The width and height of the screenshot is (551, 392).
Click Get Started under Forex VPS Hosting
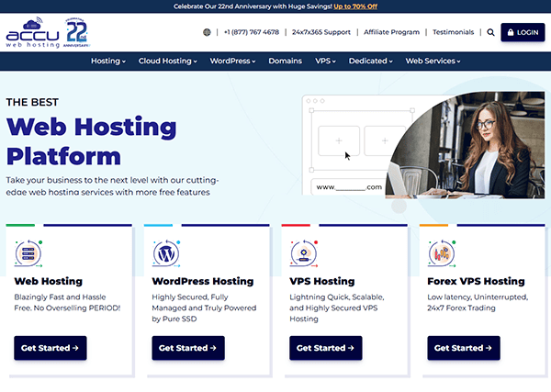[464, 348]
